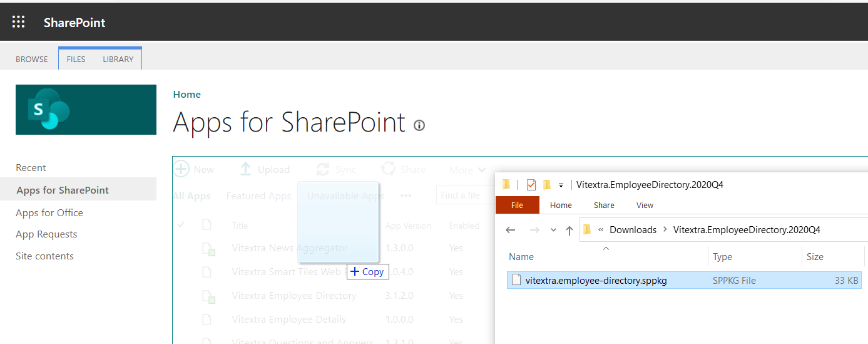Open the Vitextra News Aggregator app entry
This screenshot has width=868, height=344.
point(289,248)
